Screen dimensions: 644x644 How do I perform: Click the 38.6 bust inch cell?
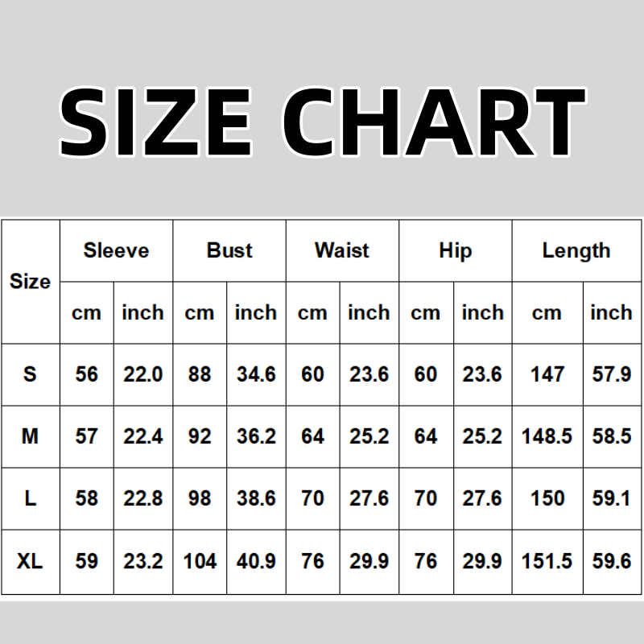pos(256,498)
